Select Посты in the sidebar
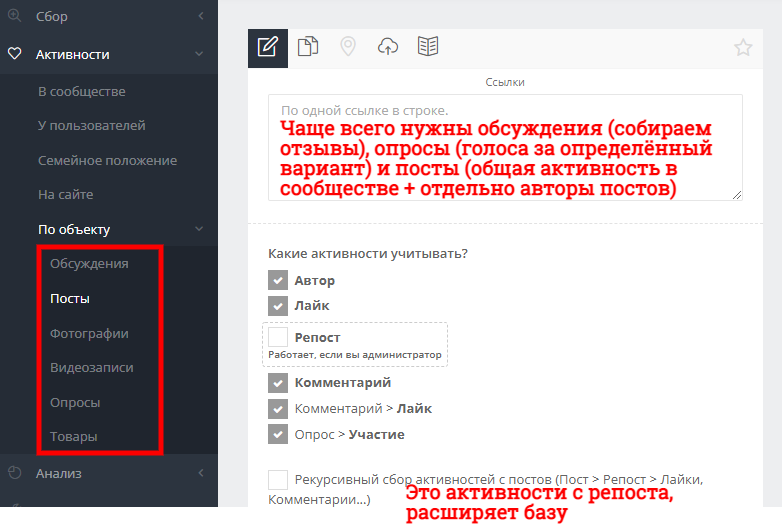This screenshot has height=524, width=782. [x=70, y=299]
